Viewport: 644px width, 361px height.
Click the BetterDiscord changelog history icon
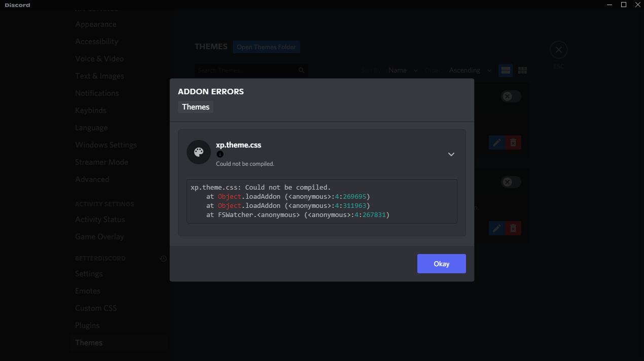click(163, 259)
